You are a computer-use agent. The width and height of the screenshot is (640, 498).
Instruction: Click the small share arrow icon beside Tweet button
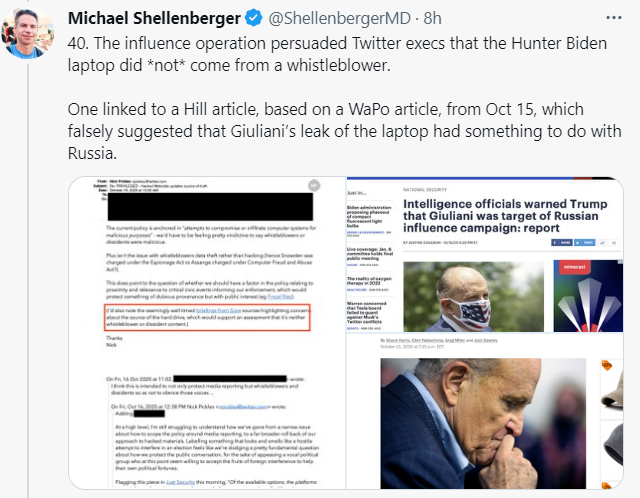602,242
